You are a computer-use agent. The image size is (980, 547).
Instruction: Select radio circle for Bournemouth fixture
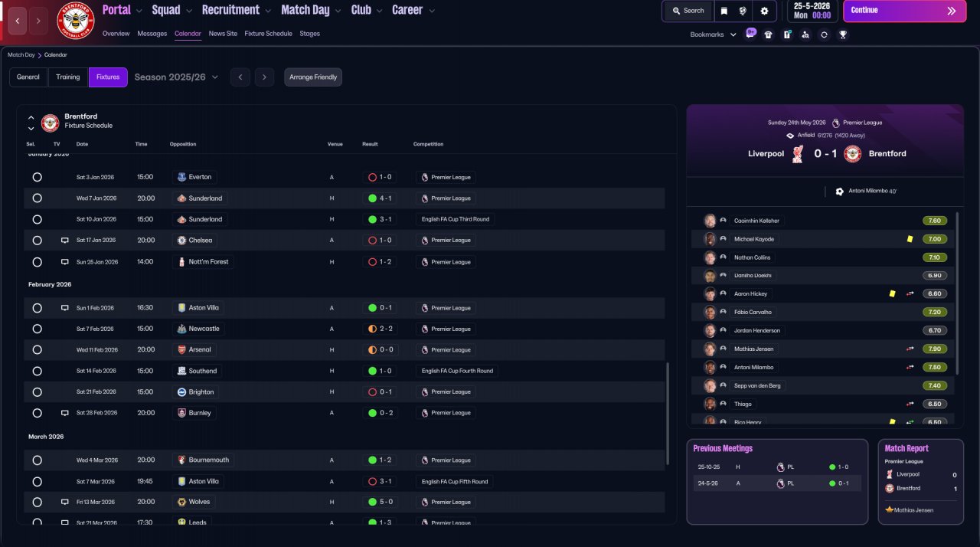[37, 460]
